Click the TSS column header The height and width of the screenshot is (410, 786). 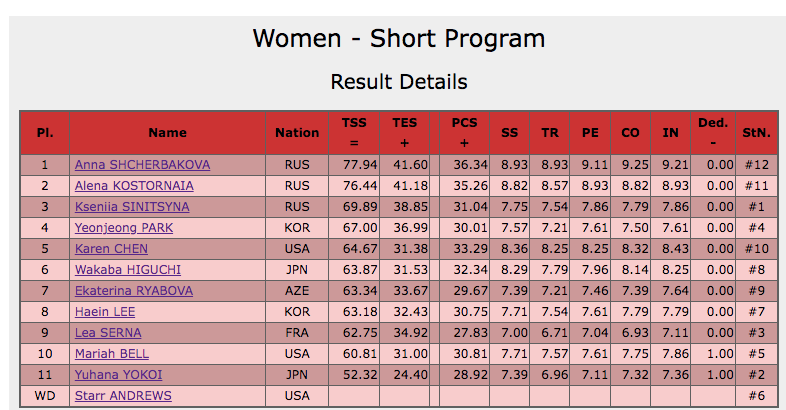[354, 132]
